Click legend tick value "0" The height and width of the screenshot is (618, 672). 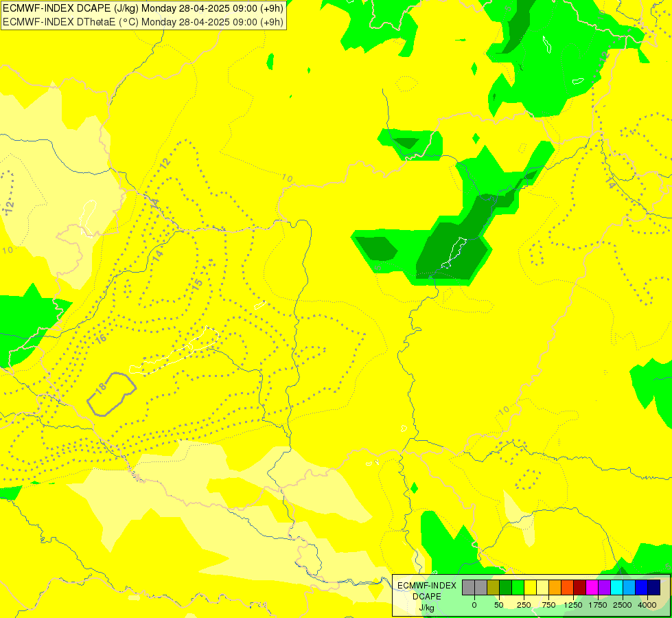point(474,605)
